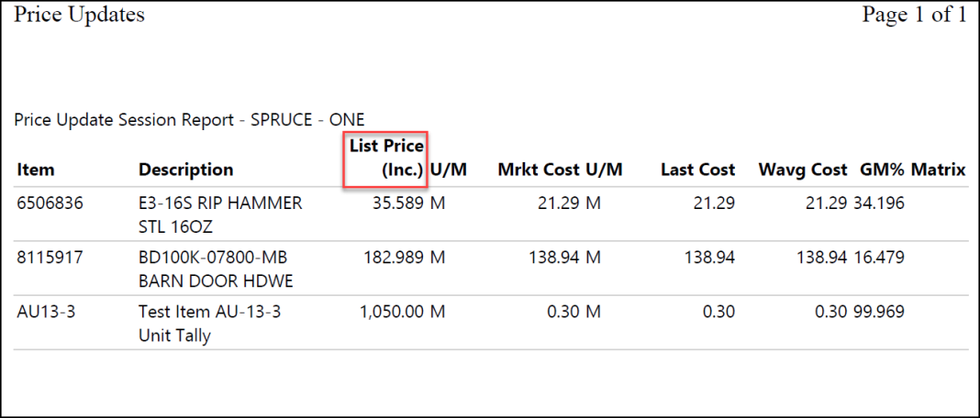Select the Last Cost column header
The width and height of the screenshot is (980, 418).
tap(698, 170)
